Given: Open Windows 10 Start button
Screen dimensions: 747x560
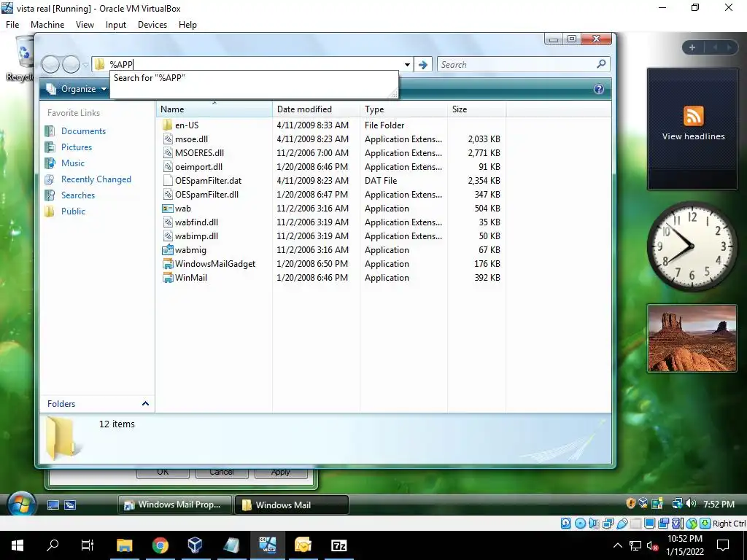Looking at the screenshot, I should (x=18, y=545).
